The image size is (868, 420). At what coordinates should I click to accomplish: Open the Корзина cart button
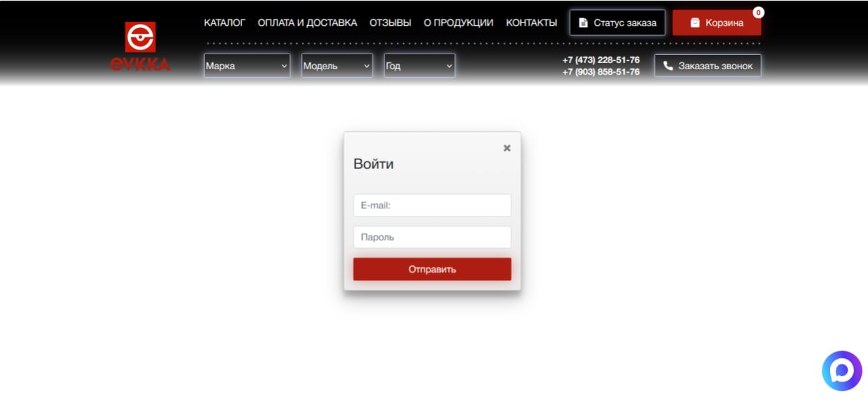(717, 22)
